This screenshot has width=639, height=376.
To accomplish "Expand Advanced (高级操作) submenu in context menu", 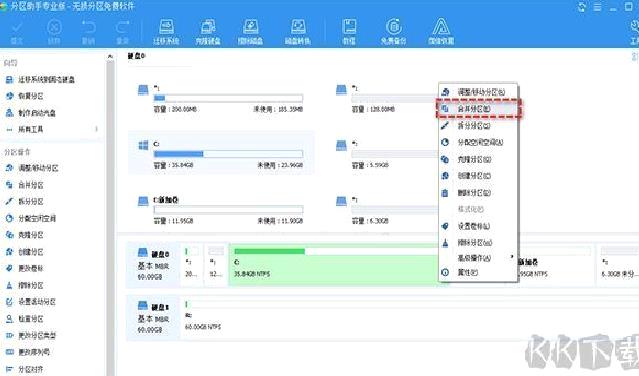I will (x=478, y=258).
